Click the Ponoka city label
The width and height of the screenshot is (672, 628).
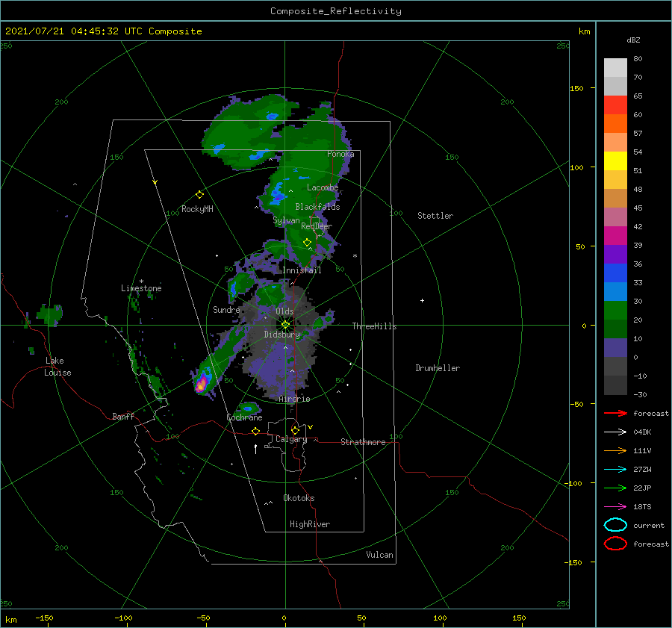(340, 154)
